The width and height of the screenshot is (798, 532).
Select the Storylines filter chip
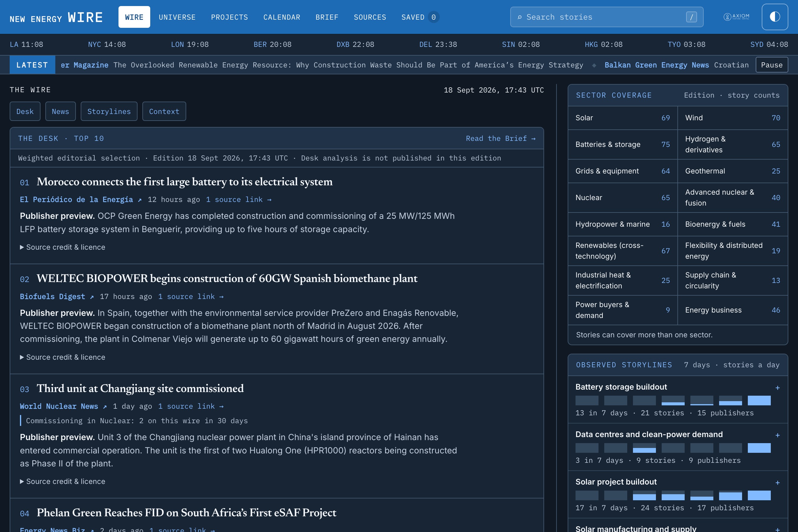pos(109,111)
